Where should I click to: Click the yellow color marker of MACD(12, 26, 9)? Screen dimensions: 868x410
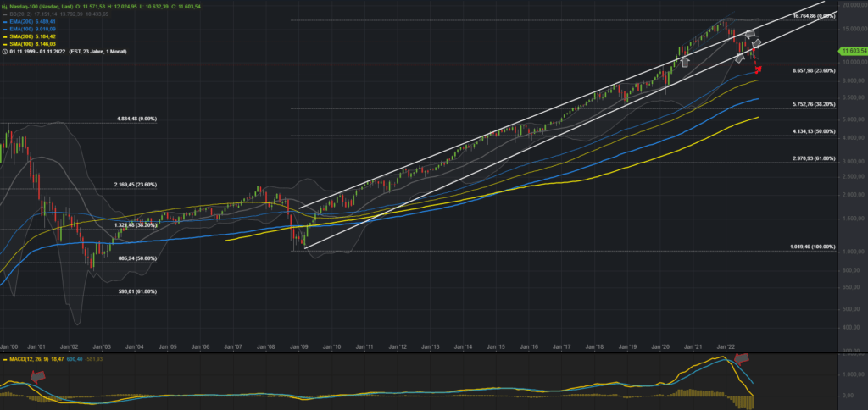pyautogui.click(x=5, y=360)
